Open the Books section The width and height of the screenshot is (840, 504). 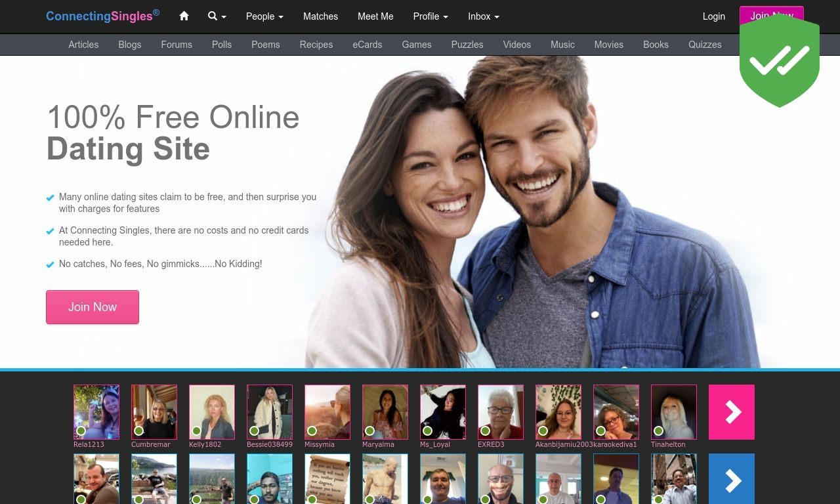pyautogui.click(x=656, y=45)
